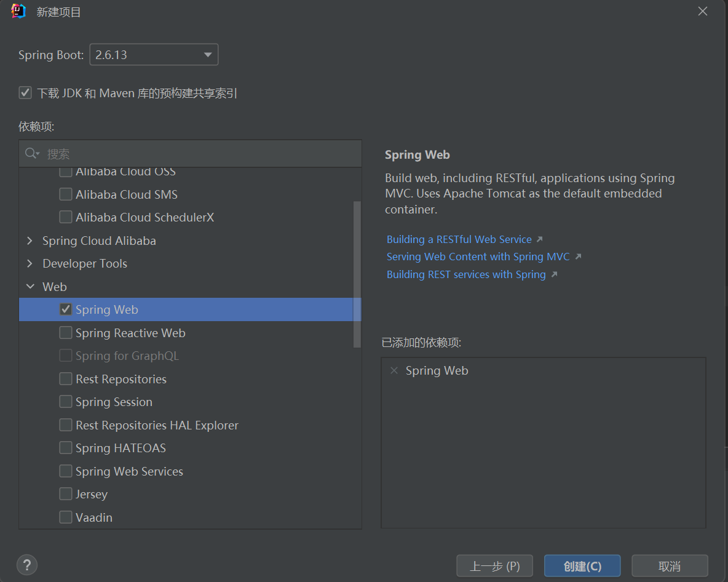Screen dimensions: 728x582
Task: Expand the Developer Tools group
Action: tap(30, 263)
